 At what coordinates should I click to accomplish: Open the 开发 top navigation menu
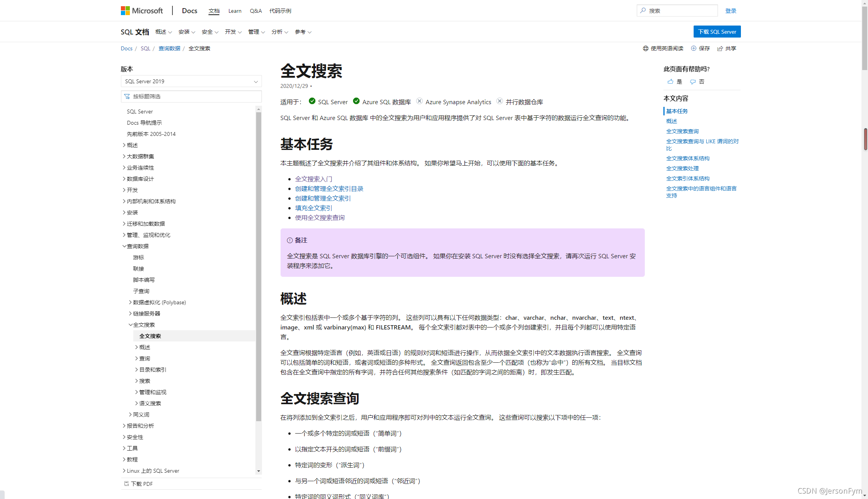pyautogui.click(x=233, y=32)
